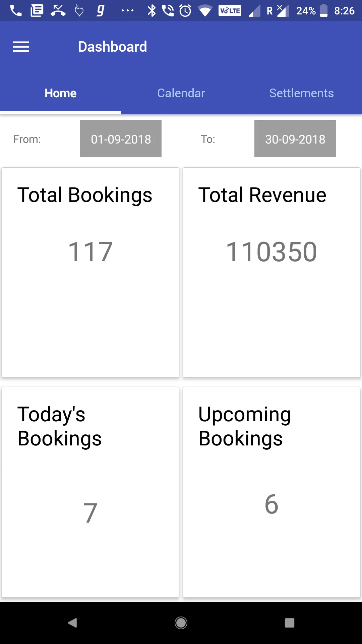Screen dimensions: 362x644
Task: Switch to the Calendar tab
Action: coord(181,93)
